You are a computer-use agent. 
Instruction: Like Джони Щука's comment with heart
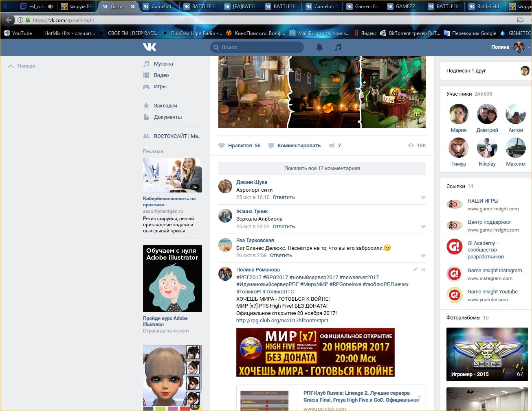[423, 198]
